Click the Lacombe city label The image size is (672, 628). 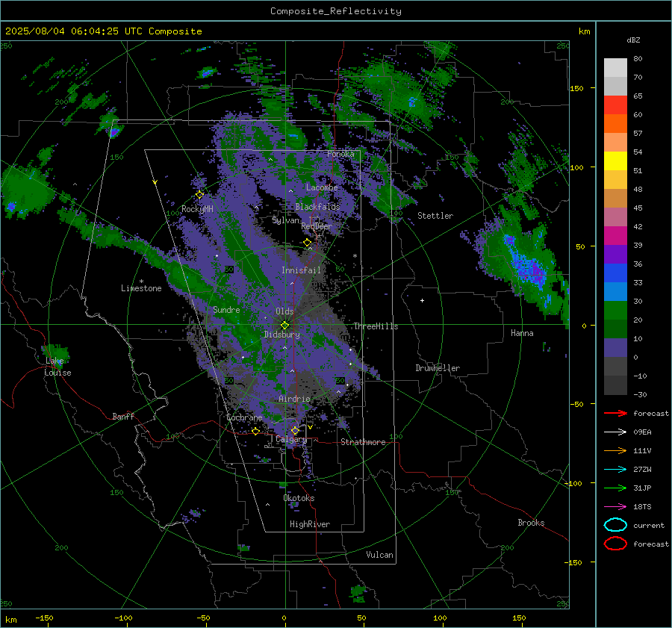tap(322, 187)
